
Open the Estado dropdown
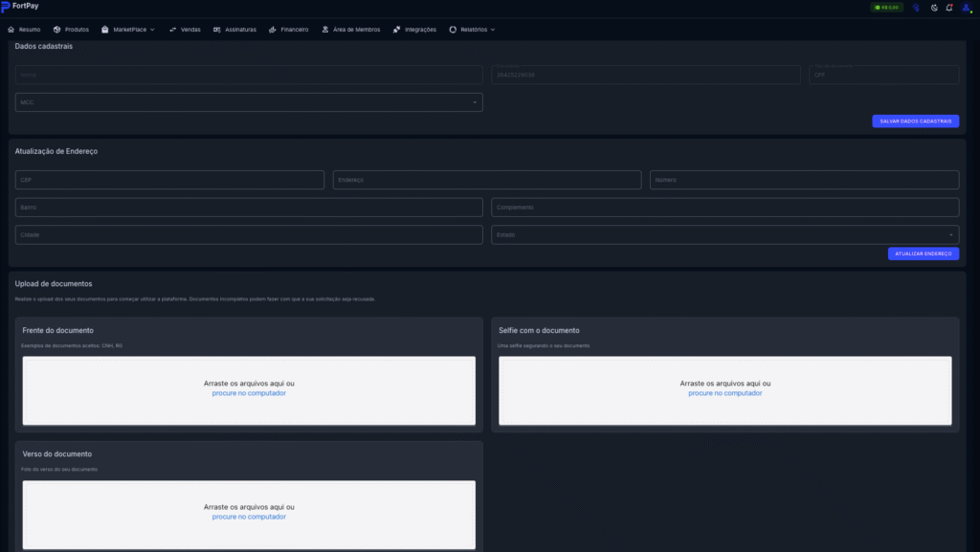pos(724,234)
